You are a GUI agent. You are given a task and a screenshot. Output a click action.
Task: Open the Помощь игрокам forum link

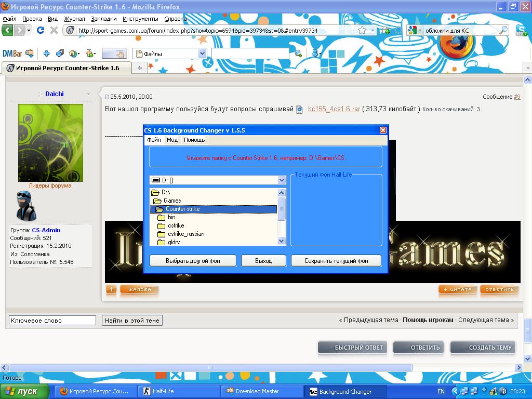[x=428, y=320]
